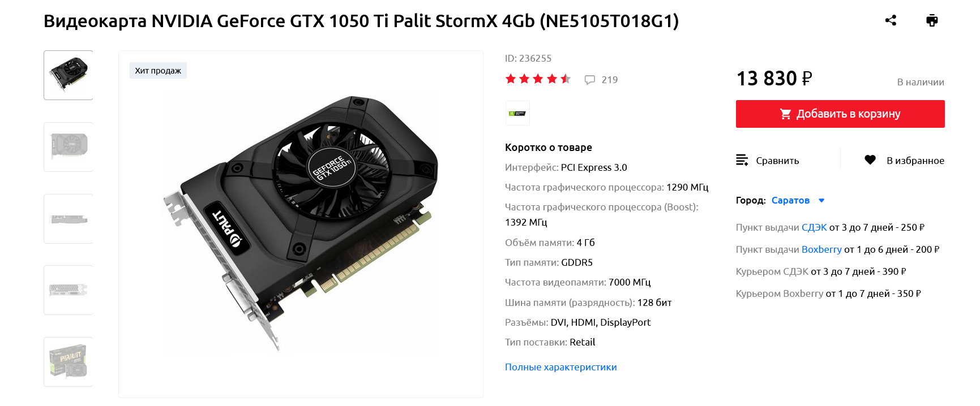Viewport: 980px width, 406px height.
Task: Open the Саратов city selector
Action: [x=790, y=200]
